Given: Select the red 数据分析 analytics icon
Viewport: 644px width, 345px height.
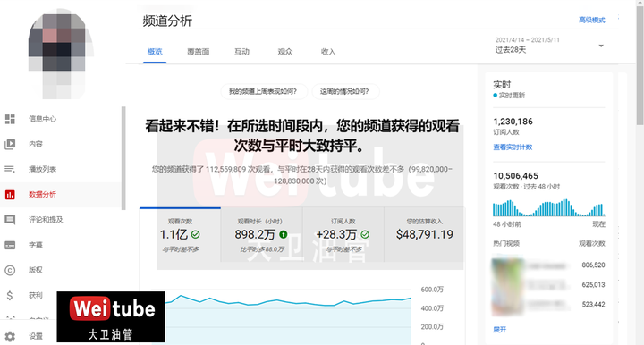Looking at the screenshot, I should tap(10, 195).
